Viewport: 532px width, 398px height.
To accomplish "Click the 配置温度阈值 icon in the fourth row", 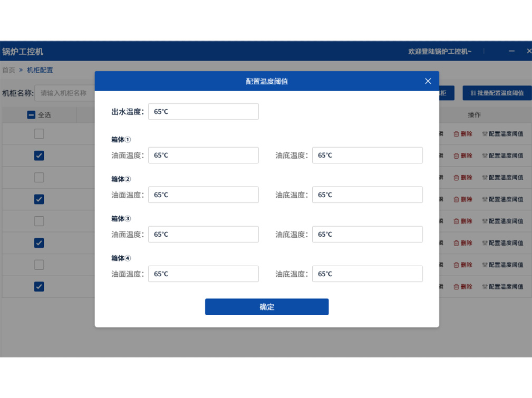I will (x=485, y=199).
